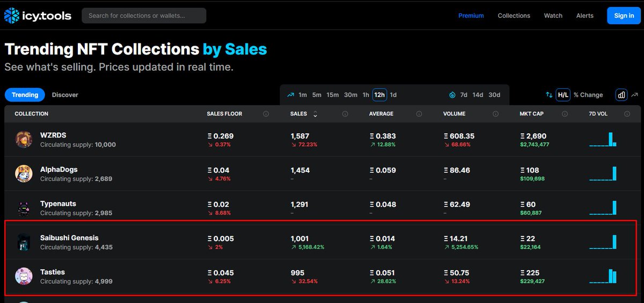Image resolution: width=644 pixels, height=303 pixels.
Task: Open the WZRDS collection name
Action: [53, 135]
